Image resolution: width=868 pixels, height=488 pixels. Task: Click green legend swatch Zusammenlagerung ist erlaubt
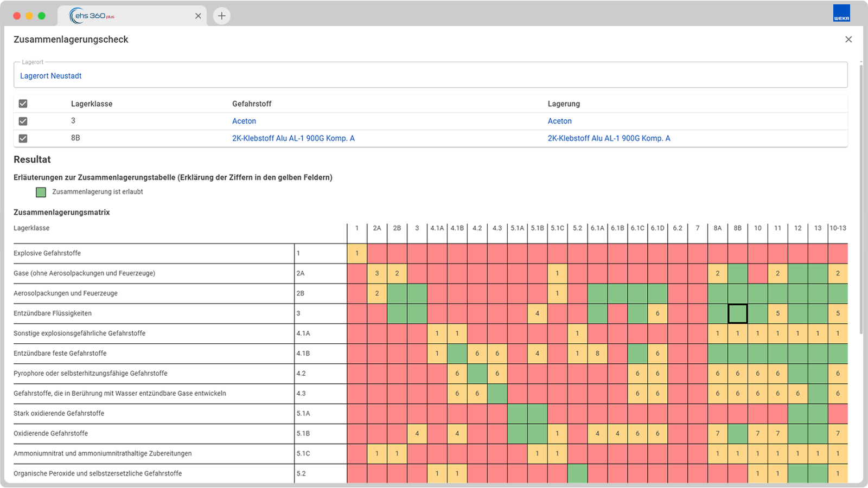click(41, 192)
